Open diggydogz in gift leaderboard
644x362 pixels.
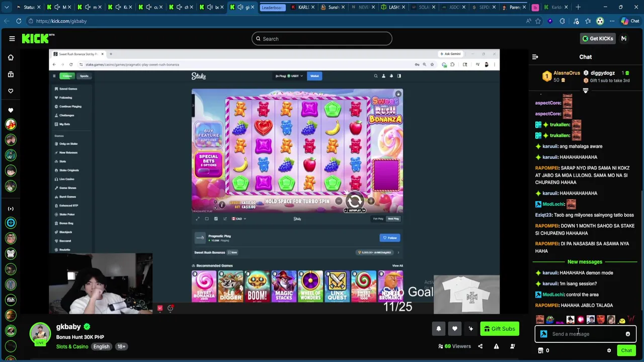(602, 73)
